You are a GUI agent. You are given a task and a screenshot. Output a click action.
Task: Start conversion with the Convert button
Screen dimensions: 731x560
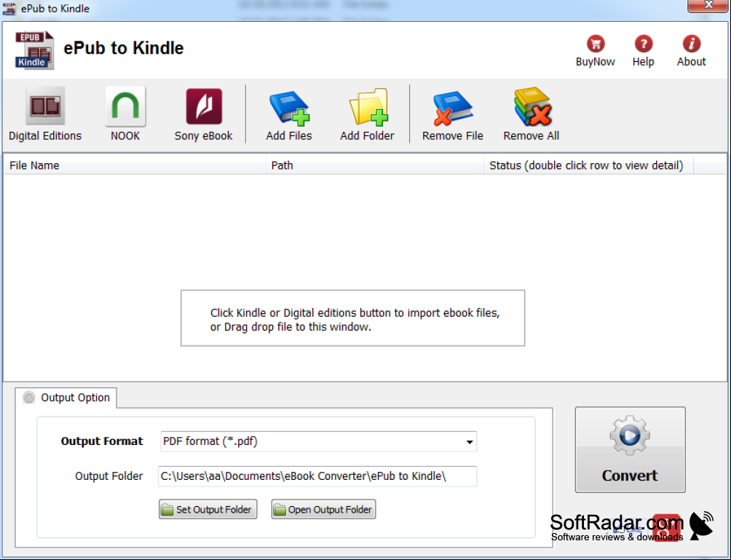click(x=630, y=449)
